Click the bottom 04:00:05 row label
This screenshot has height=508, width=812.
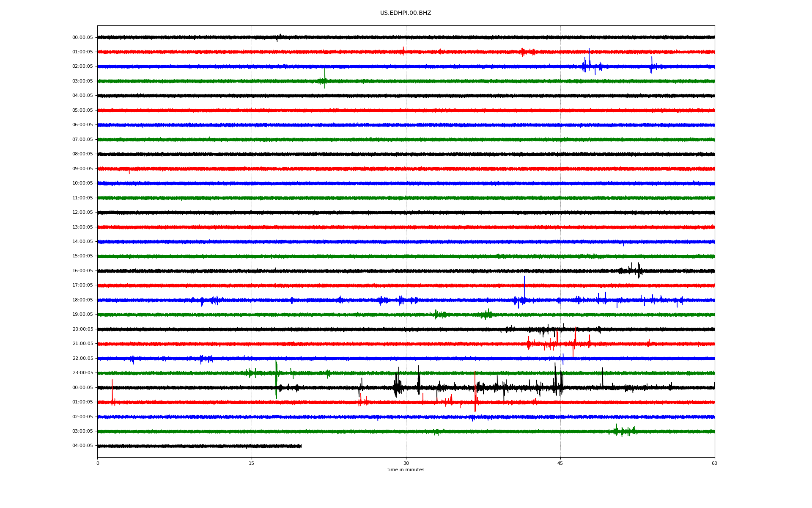(82, 446)
